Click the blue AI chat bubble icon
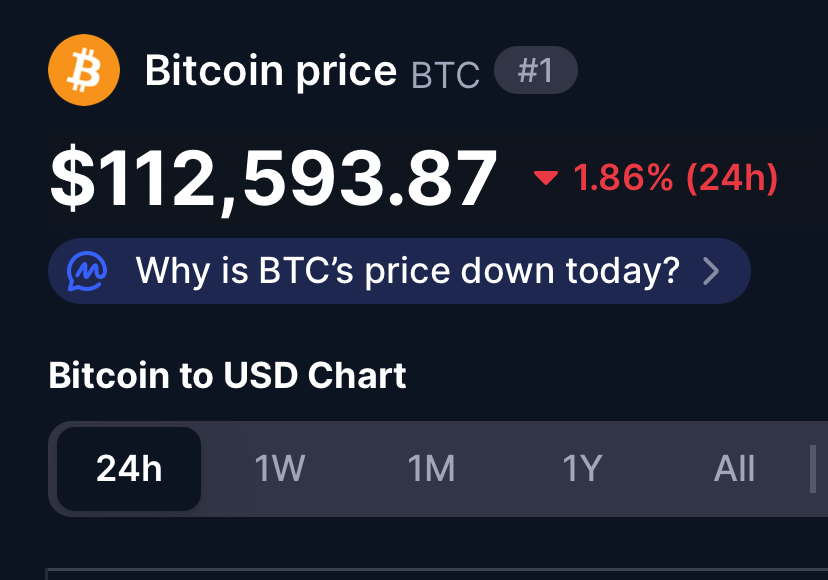828x580 pixels. (87, 270)
